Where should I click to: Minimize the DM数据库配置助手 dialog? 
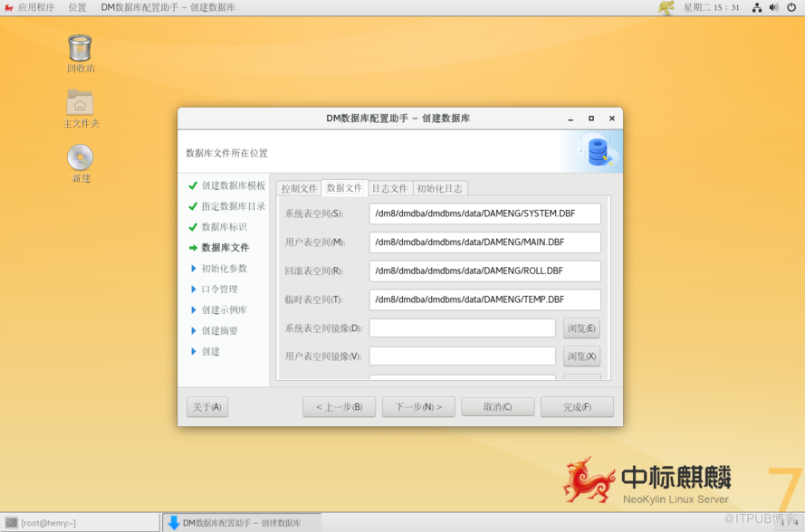[x=570, y=119]
